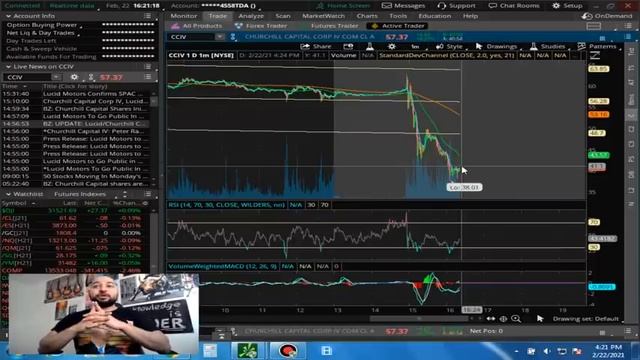Open the 1m timeframe dropdown

tap(415, 47)
